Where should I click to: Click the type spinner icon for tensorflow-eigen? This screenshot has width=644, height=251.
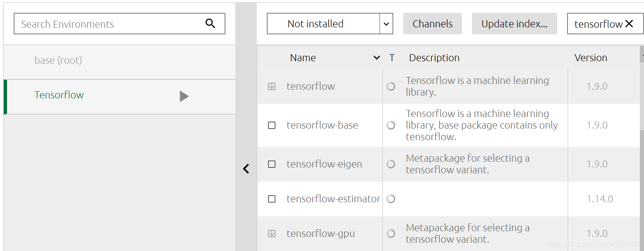click(x=391, y=164)
